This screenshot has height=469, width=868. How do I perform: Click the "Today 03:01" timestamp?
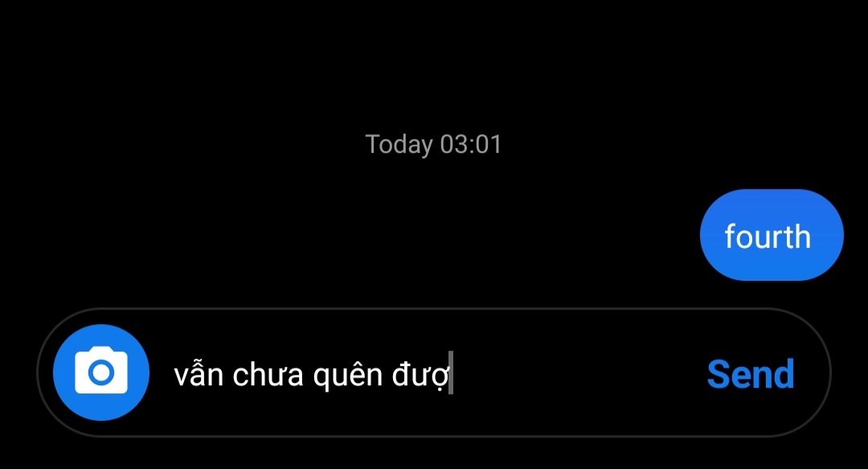(433, 145)
